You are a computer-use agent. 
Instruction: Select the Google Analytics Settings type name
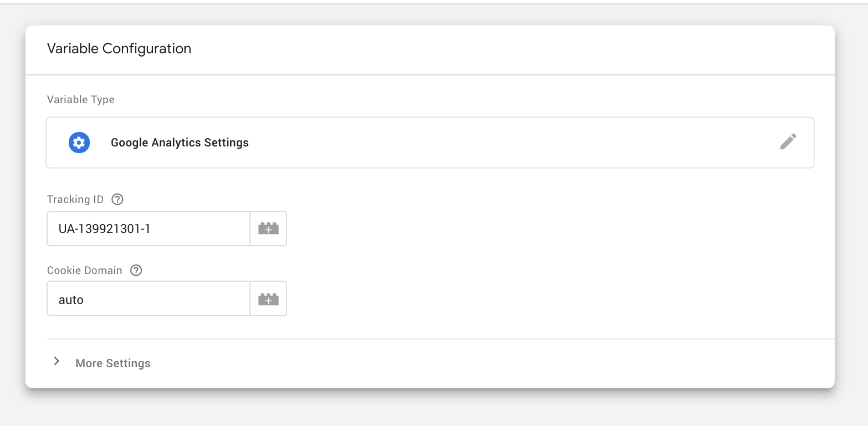(180, 143)
